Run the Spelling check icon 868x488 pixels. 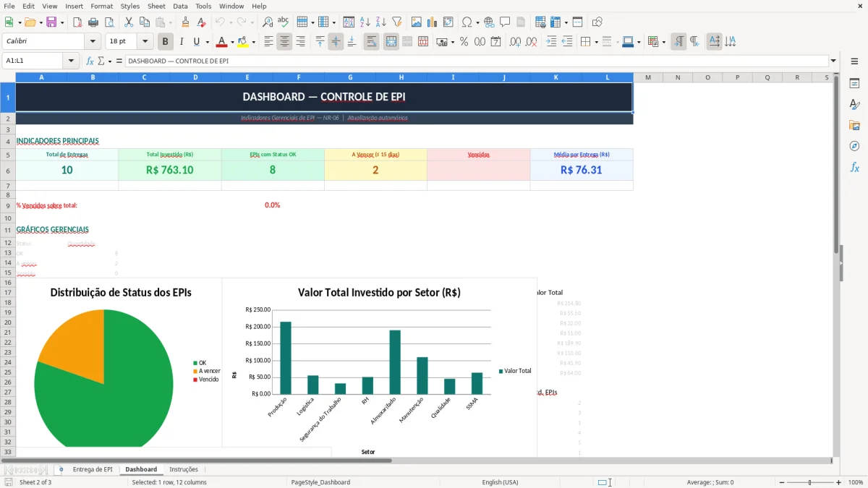click(283, 22)
